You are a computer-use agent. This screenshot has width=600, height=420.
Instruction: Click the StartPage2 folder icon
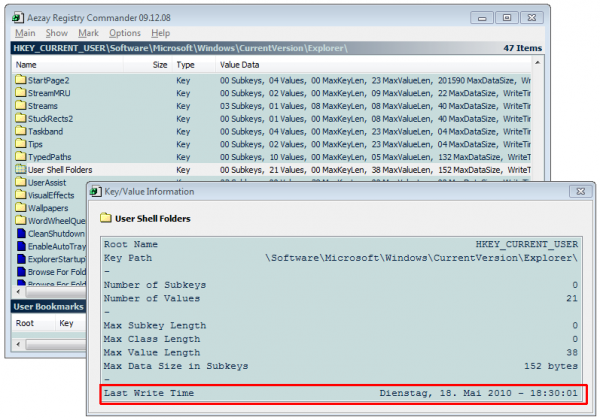coord(21,80)
